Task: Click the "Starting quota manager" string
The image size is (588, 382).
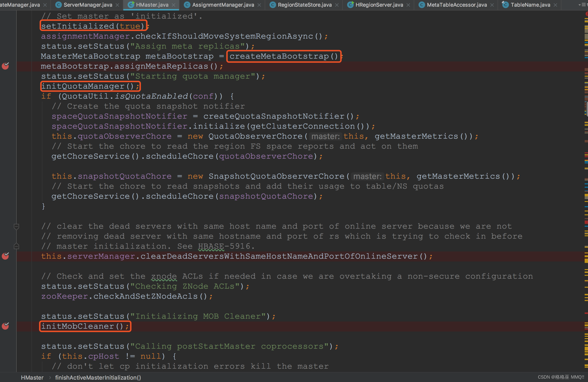Action: click(x=193, y=76)
